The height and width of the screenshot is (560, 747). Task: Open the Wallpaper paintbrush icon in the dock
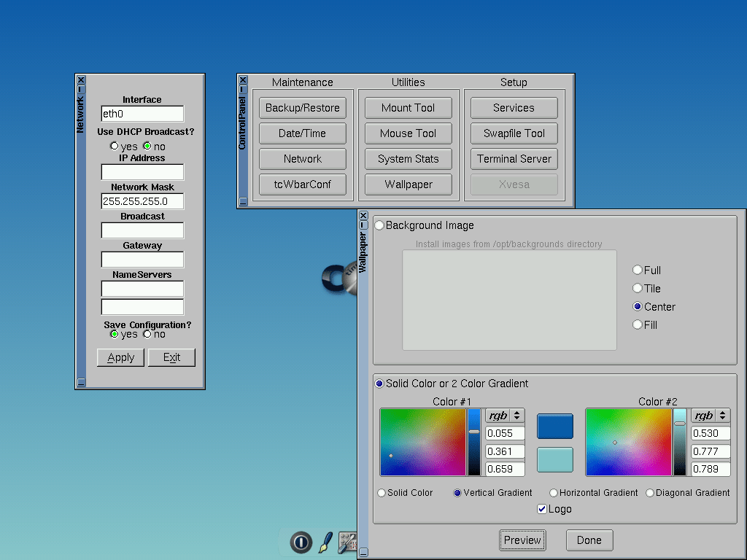tap(324, 542)
